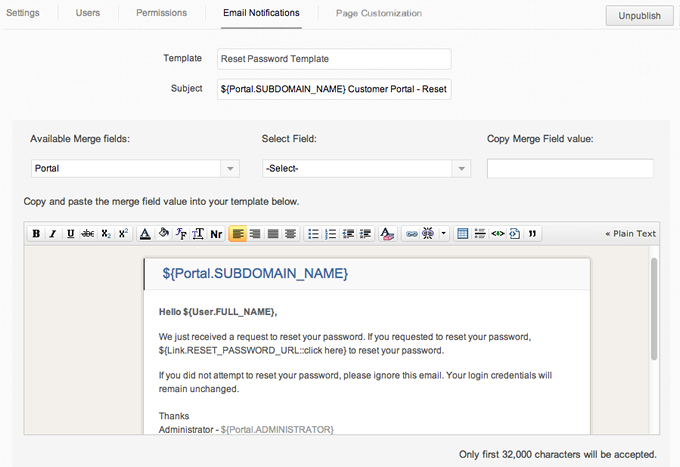
Task: Switch to Page Customization tab
Action: 379,13
